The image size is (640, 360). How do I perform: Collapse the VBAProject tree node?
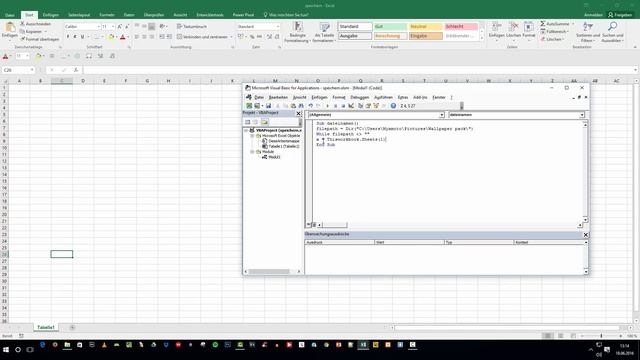point(246,130)
